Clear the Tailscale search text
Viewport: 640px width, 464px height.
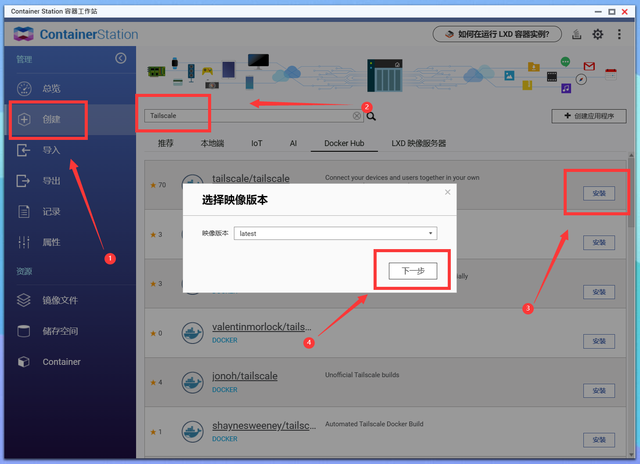coord(357,116)
